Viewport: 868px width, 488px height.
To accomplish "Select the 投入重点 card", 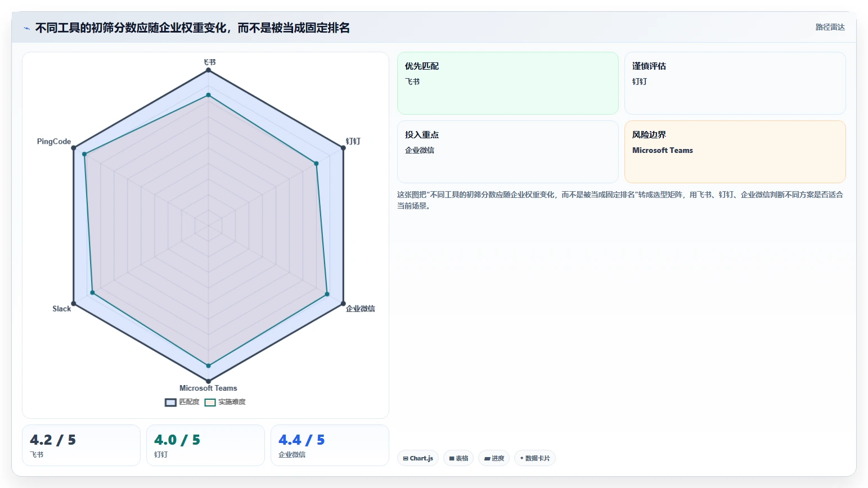I will [508, 152].
